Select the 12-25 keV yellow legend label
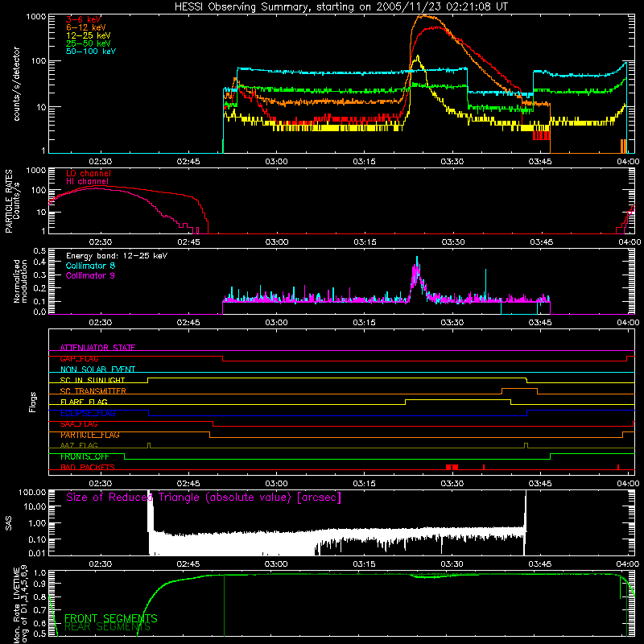 click(x=89, y=35)
